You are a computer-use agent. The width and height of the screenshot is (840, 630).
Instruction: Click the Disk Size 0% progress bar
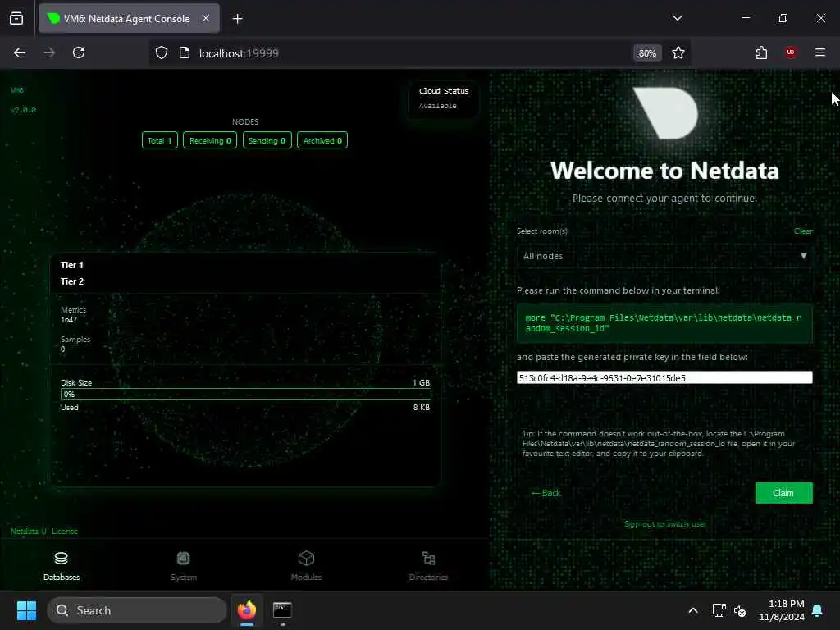[245, 395]
